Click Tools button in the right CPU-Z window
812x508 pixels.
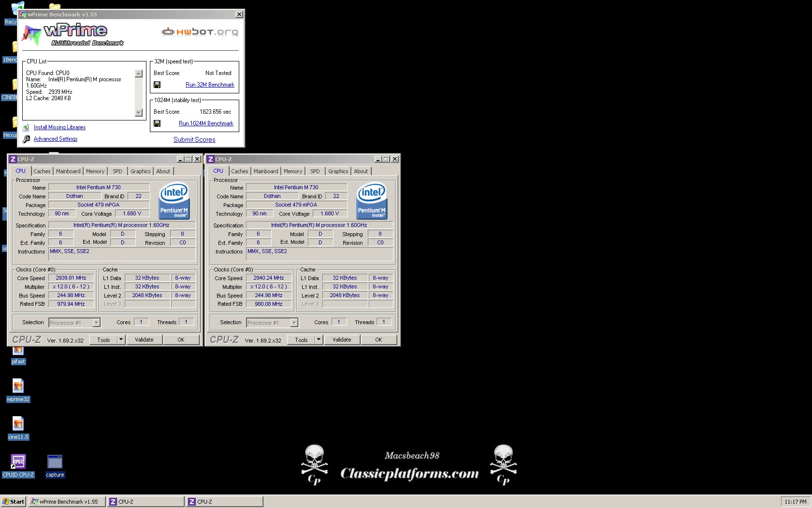click(301, 340)
